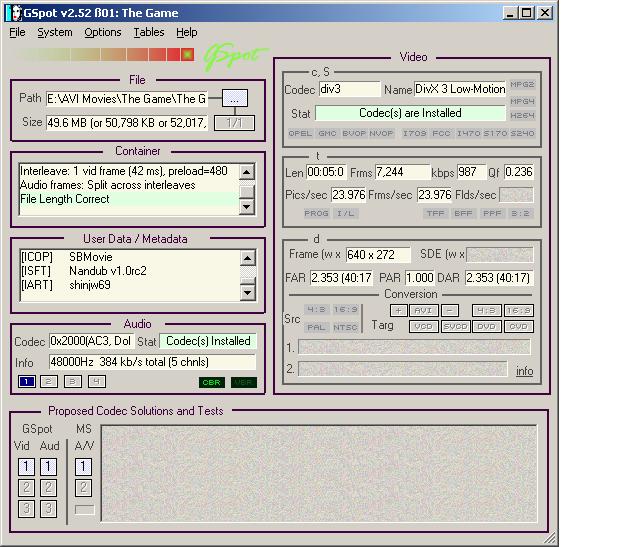Run GSpot Aud test 1
Image resolution: width=640 pixels, height=547 pixels.
[48, 467]
